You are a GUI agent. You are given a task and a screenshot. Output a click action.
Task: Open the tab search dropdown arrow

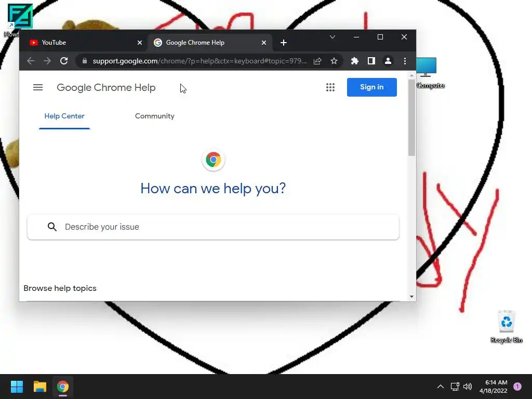332,37
